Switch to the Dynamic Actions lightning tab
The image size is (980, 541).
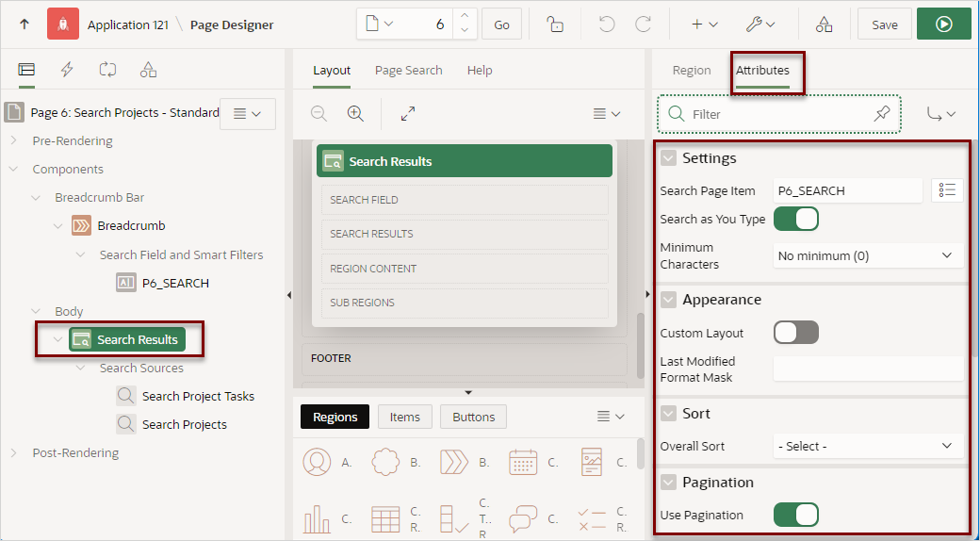(x=67, y=70)
